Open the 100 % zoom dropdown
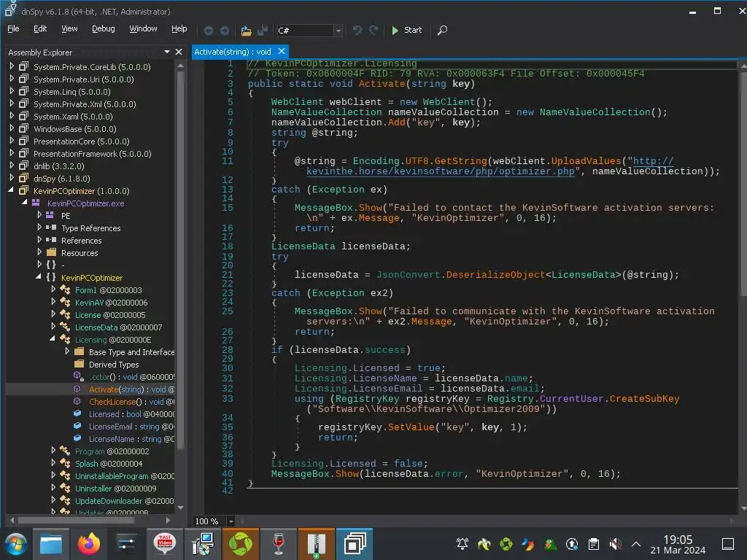Image resolution: width=747 pixels, height=560 pixels. click(231, 521)
